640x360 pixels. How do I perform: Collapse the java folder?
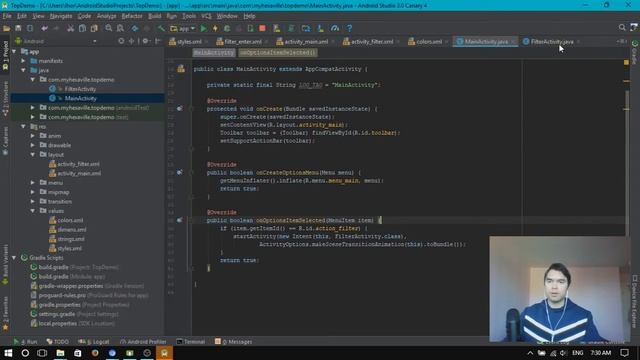(x=24, y=70)
